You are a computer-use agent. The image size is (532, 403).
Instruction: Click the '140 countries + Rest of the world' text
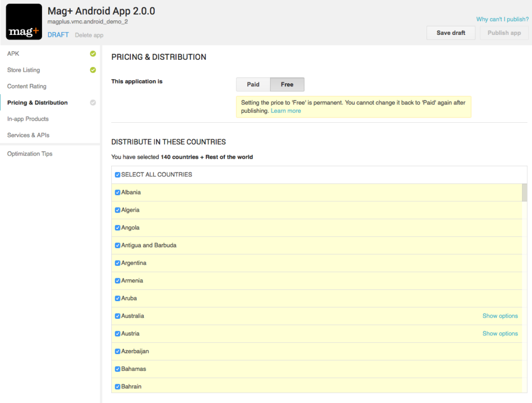pos(207,157)
